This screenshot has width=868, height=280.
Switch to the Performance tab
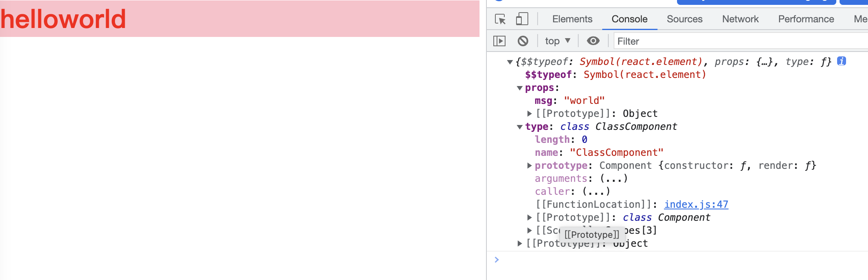pyautogui.click(x=806, y=19)
